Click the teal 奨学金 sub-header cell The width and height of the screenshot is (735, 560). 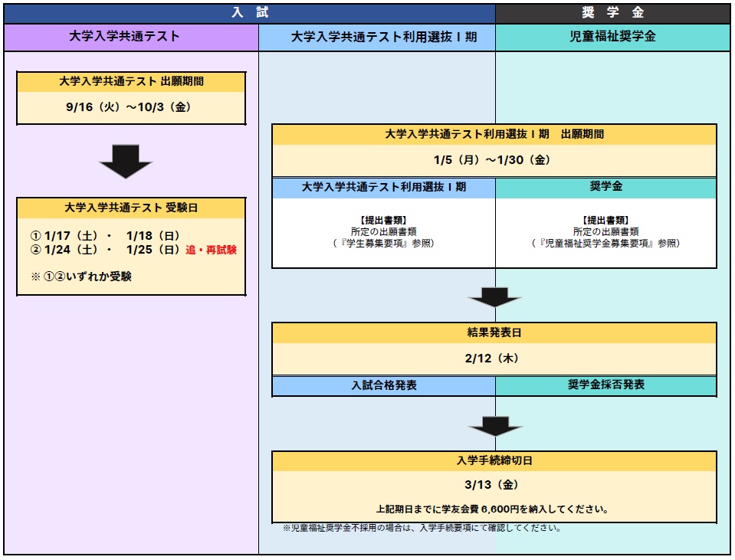605,187
